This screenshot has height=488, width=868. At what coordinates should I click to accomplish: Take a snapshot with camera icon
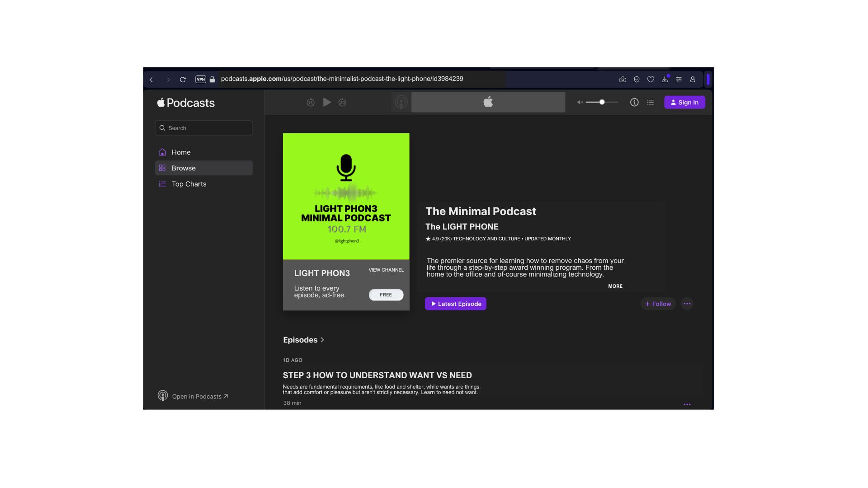point(623,80)
